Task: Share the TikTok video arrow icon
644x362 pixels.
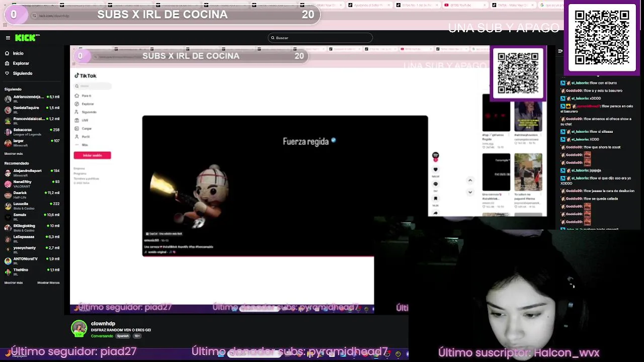Action: [x=436, y=213]
